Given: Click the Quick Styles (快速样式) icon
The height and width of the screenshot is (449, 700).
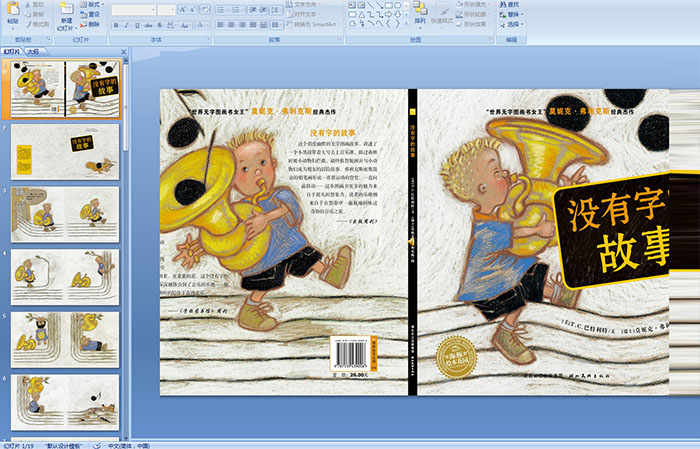Looking at the screenshot, I should point(442,9).
